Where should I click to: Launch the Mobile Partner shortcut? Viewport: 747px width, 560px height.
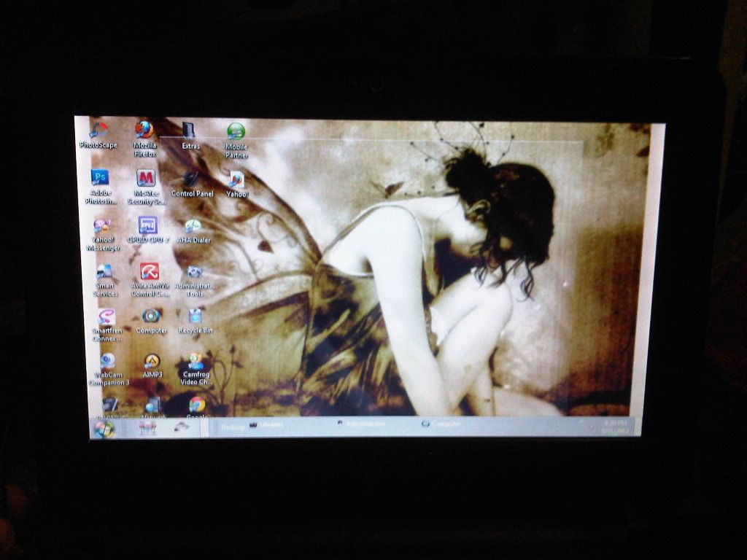point(236,141)
